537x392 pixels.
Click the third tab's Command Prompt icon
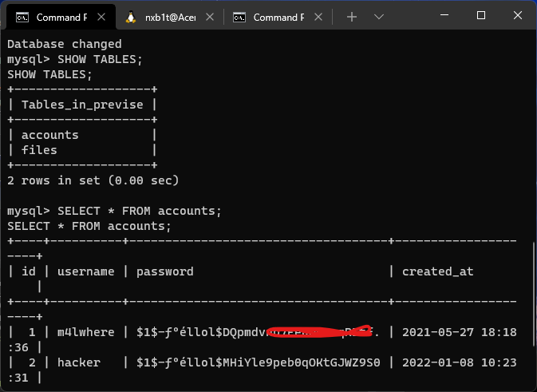tap(238, 17)
